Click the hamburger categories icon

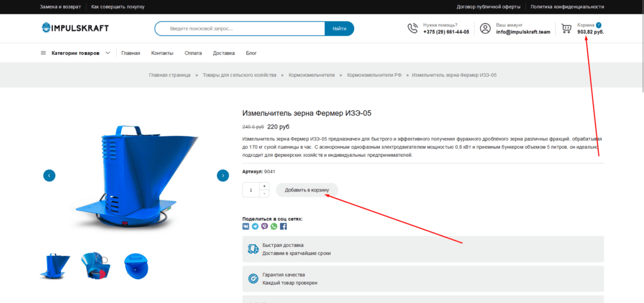pos(43,53)
